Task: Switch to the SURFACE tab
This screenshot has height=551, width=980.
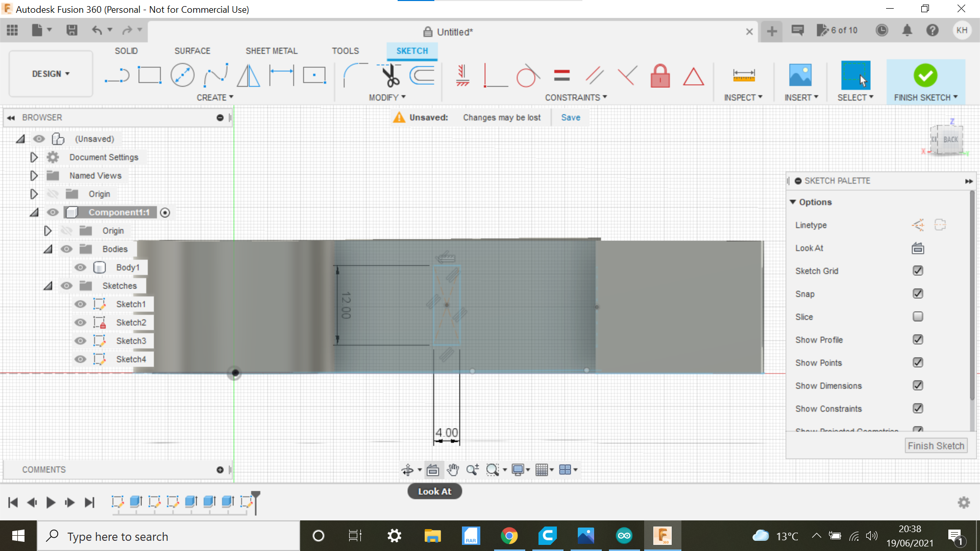Action: click(192, 51)
